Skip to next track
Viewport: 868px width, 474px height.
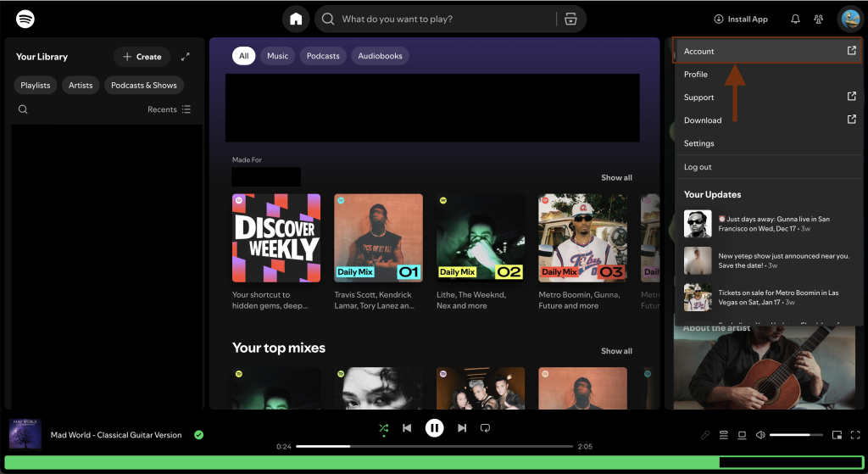(462, 428)
